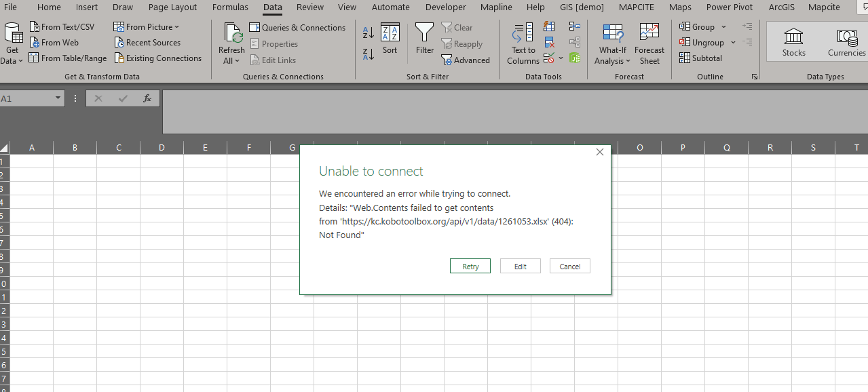Toggle the Filter on the data
The width and height of the screenshot is (868, 392).
(424, 39)
